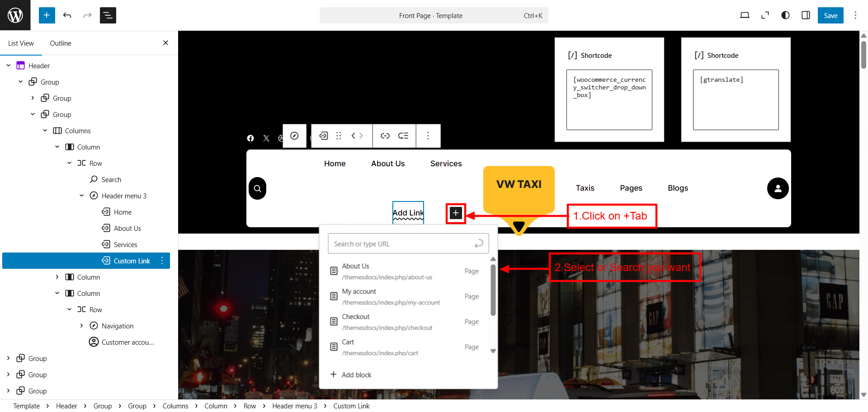
Task: Click the add submenu icon in block toolbar
Action: 403,136
